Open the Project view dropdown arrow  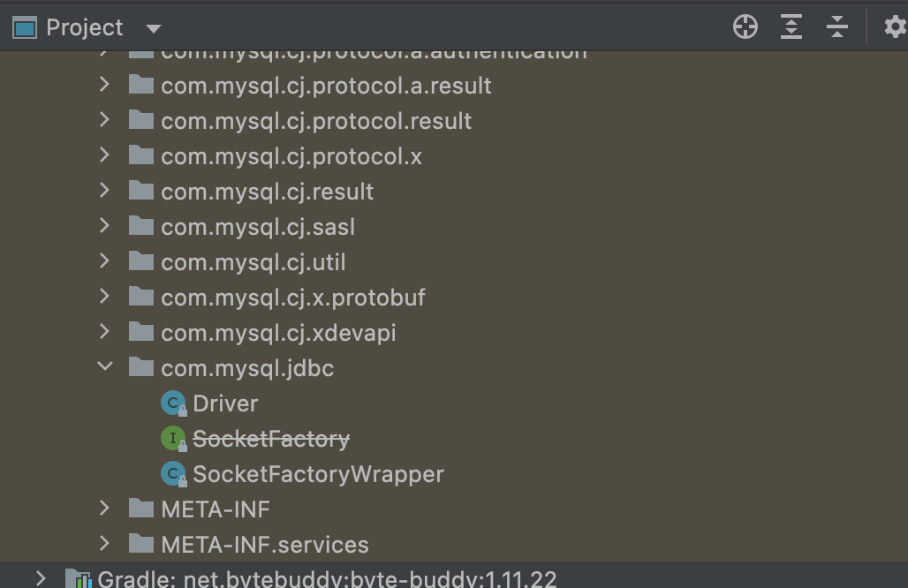[154, 28]
